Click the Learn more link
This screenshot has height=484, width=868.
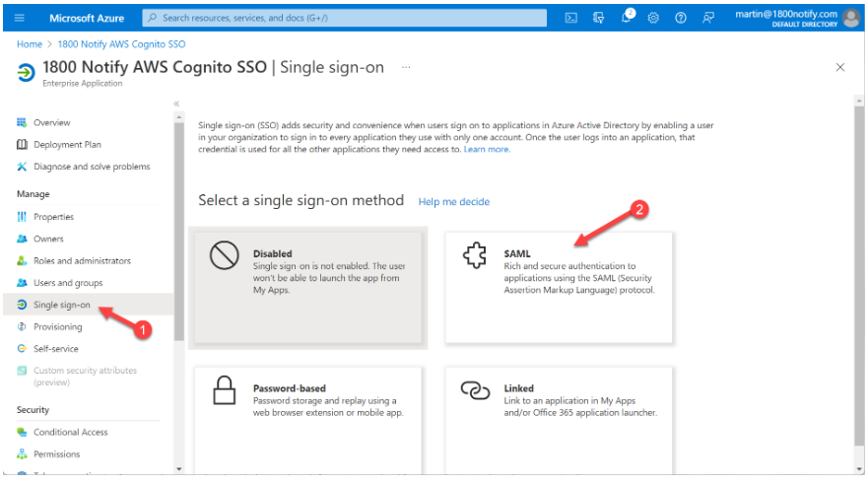(x=487, y=150)
